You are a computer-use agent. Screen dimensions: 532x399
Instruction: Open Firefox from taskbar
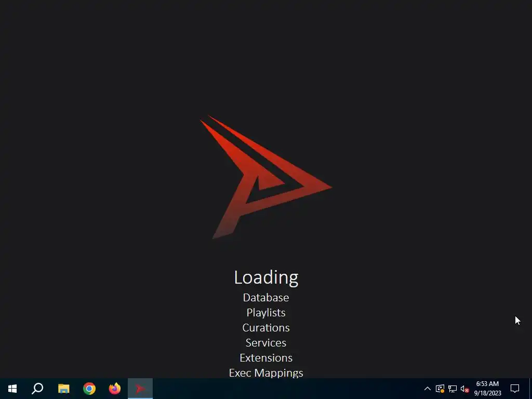click(x=115, y=389)
